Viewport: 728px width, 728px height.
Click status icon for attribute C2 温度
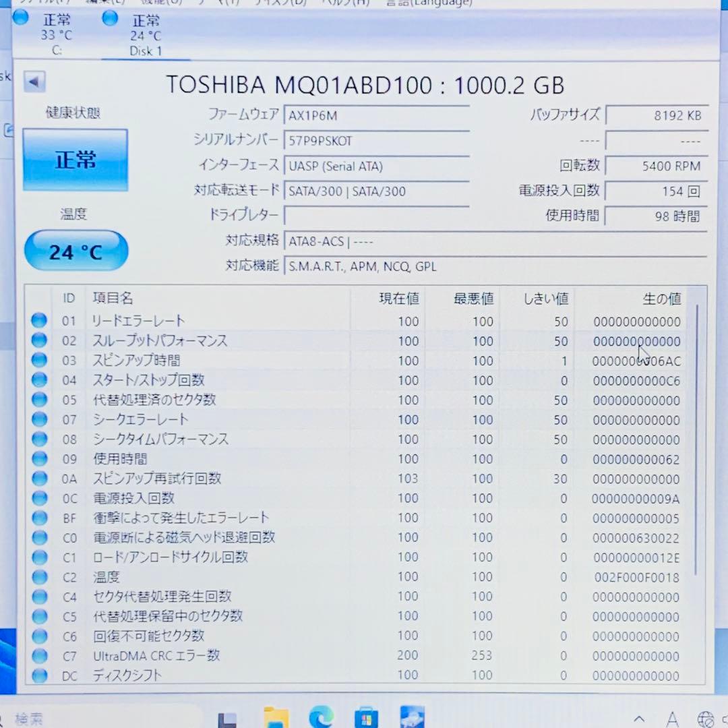pyautogui.click(x=40, y=577)
